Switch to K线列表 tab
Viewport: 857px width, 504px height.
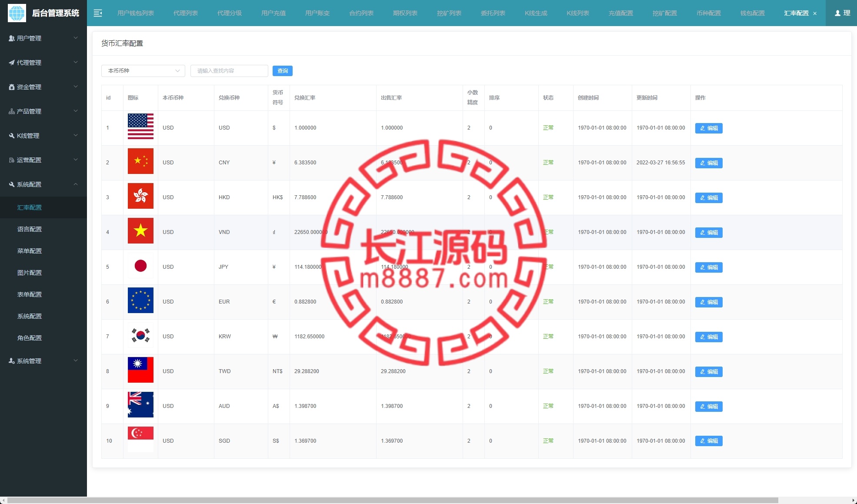(578, 13)
